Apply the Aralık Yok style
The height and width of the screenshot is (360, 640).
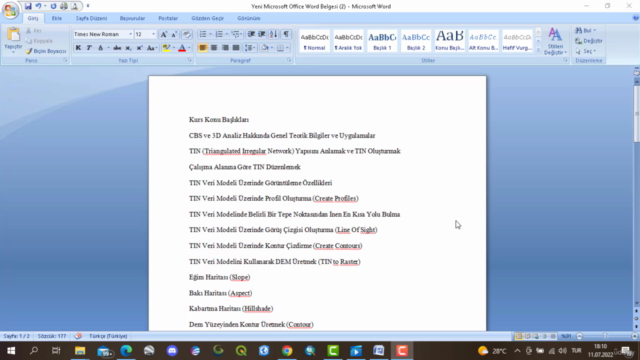pos(348,41)
